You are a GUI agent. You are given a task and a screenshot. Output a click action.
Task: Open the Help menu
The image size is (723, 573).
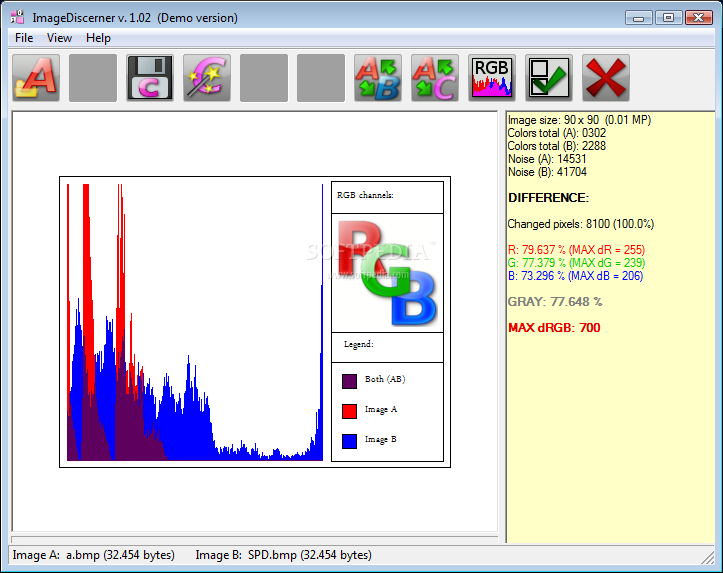click(x=98, y=38)
